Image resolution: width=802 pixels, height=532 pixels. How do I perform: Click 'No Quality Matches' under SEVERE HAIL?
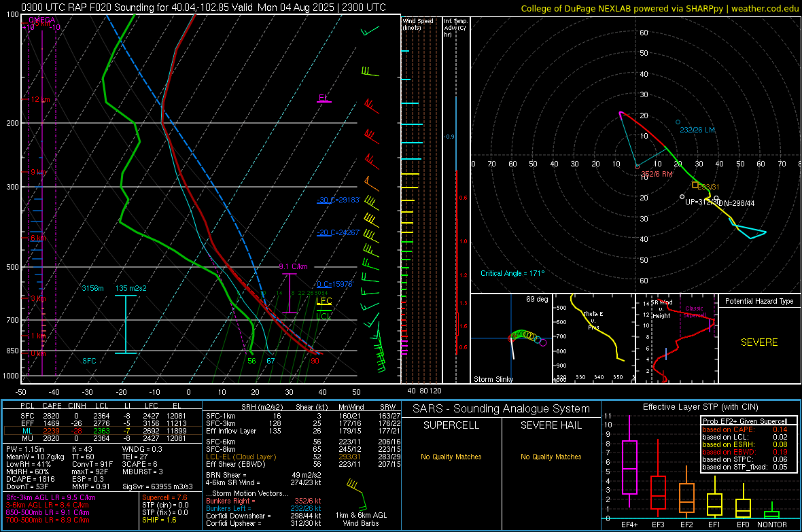tap(551, 457)
